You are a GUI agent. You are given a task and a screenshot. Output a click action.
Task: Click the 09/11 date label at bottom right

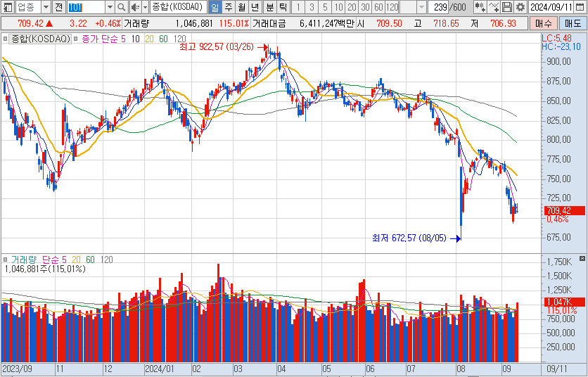557,369
